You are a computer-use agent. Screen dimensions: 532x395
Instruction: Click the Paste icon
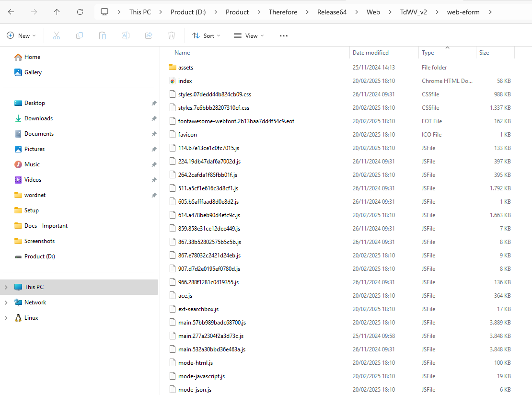103,35
